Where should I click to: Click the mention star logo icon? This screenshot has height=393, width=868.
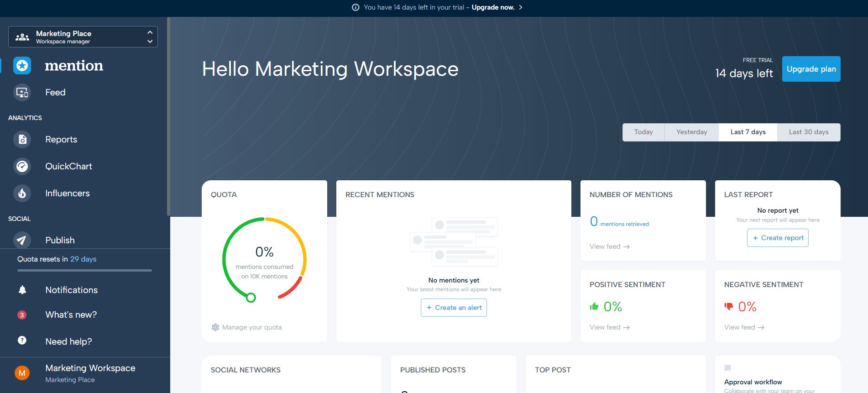coord(22,66)
